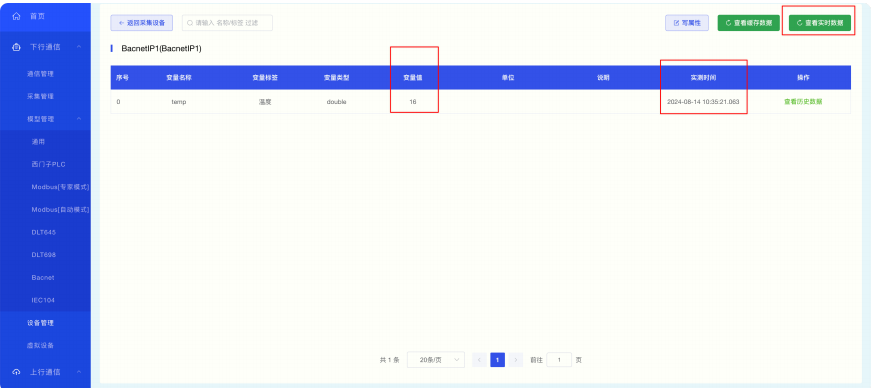Click the 首页 home icon
Screen dimensions: 871x388
[16, 17]
